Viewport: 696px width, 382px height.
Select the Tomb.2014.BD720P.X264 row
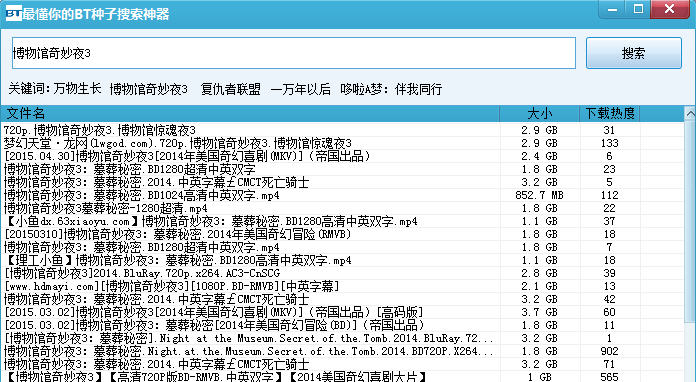click(x=342, y=351)
